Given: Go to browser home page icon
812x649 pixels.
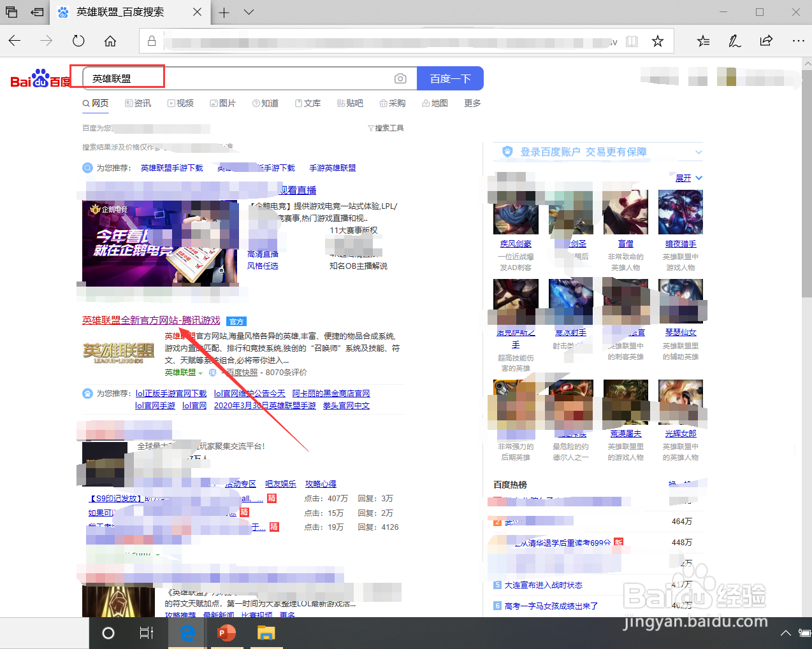Looking at the screenshot, I should 110,41.
